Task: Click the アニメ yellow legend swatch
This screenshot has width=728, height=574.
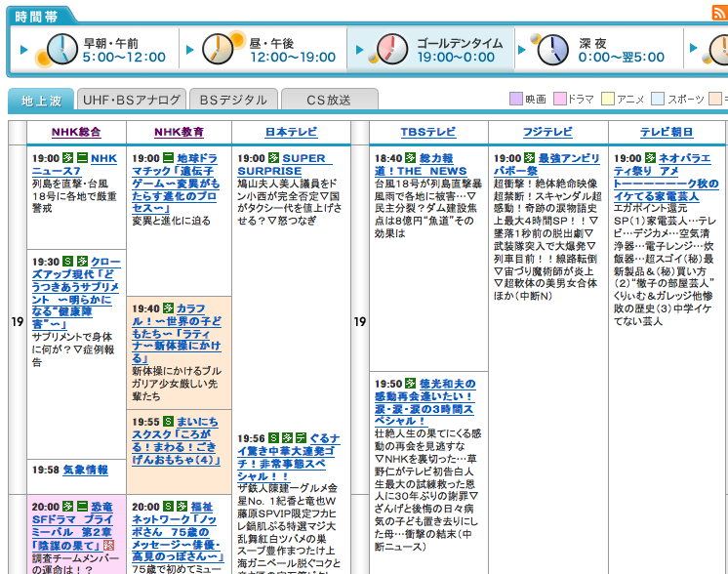Action: coord(608,99)
